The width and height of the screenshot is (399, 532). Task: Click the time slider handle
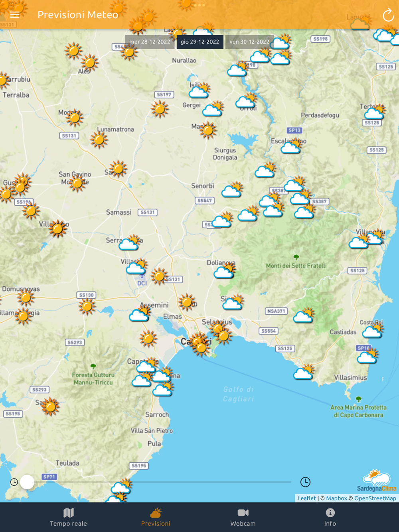point(27,482)
